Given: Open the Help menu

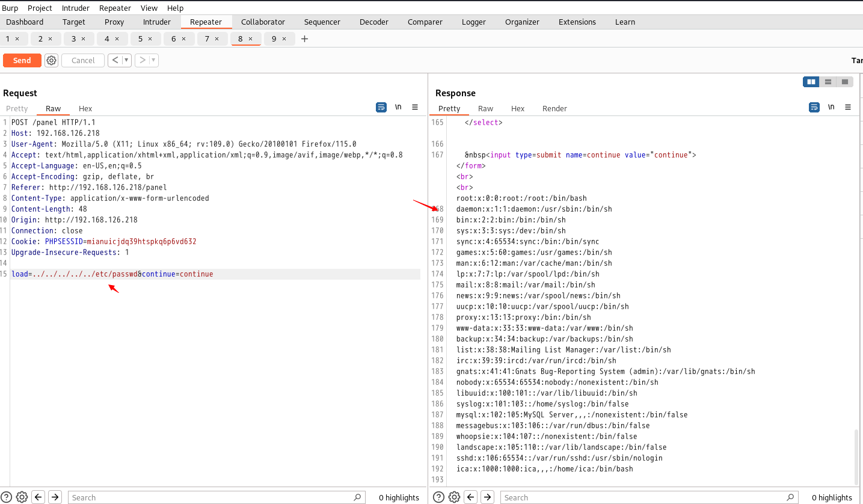Looking at the screenshot, I should (x=176, y=8).
